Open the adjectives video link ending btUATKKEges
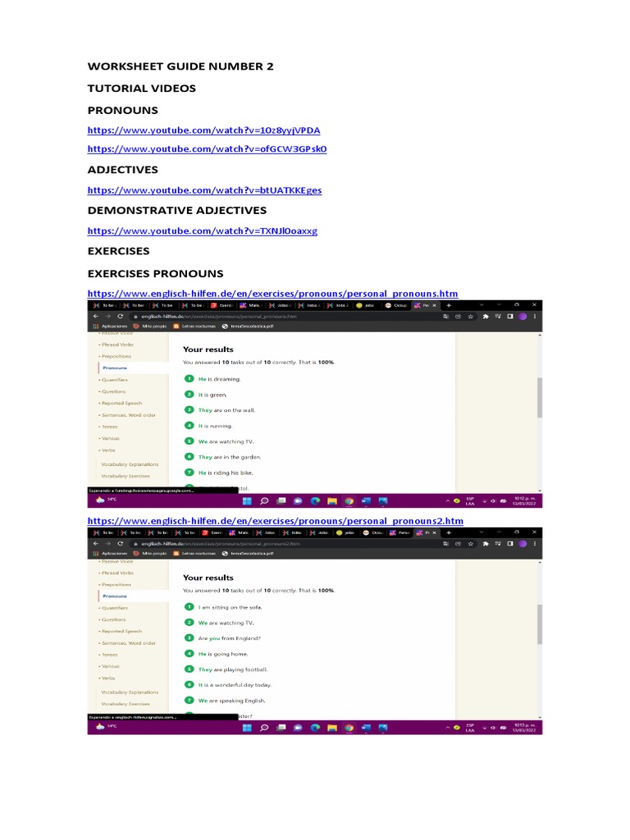The image size is (630, 840). pos(204,190)
